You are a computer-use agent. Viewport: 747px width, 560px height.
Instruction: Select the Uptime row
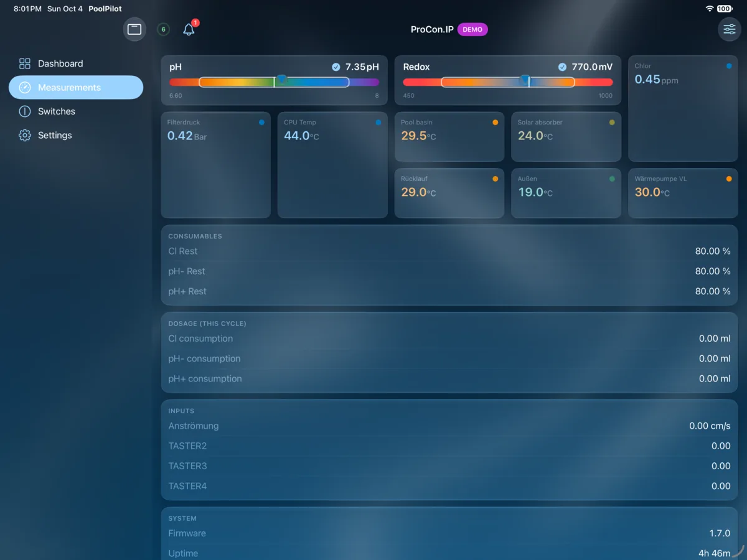(449, 553)
